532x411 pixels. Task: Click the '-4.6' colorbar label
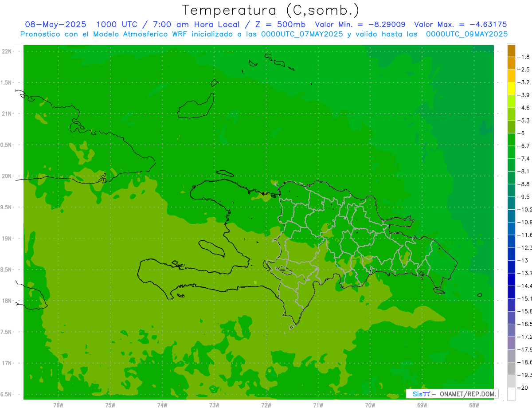coord(524,108)
